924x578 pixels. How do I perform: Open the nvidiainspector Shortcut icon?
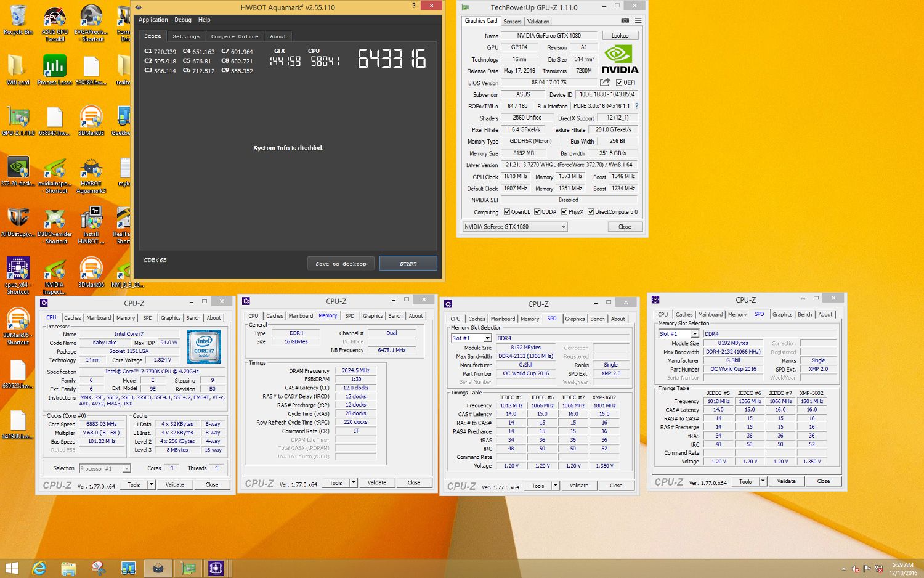click(x=55, y=174)
